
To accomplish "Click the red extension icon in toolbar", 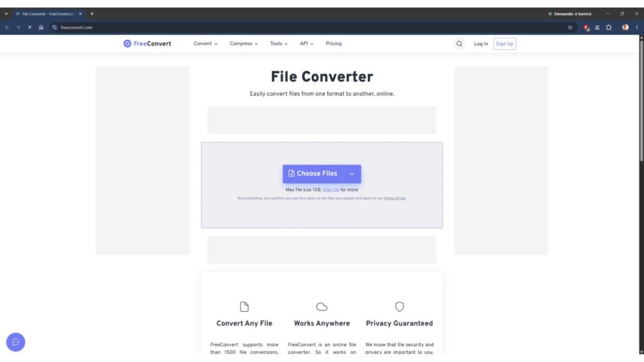I will tap(587, 28).
